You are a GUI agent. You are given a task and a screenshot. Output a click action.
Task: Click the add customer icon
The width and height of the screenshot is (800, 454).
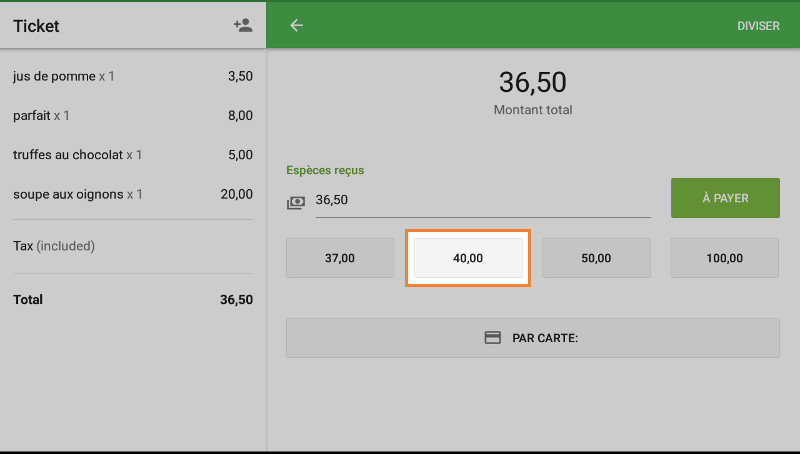[x=242, y=26]
